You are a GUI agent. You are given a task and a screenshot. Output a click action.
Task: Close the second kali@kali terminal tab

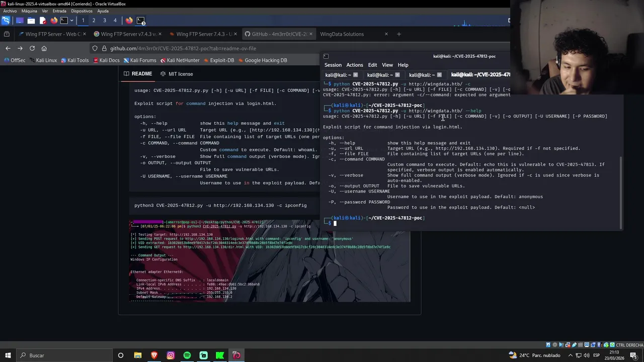click(397, 75)
